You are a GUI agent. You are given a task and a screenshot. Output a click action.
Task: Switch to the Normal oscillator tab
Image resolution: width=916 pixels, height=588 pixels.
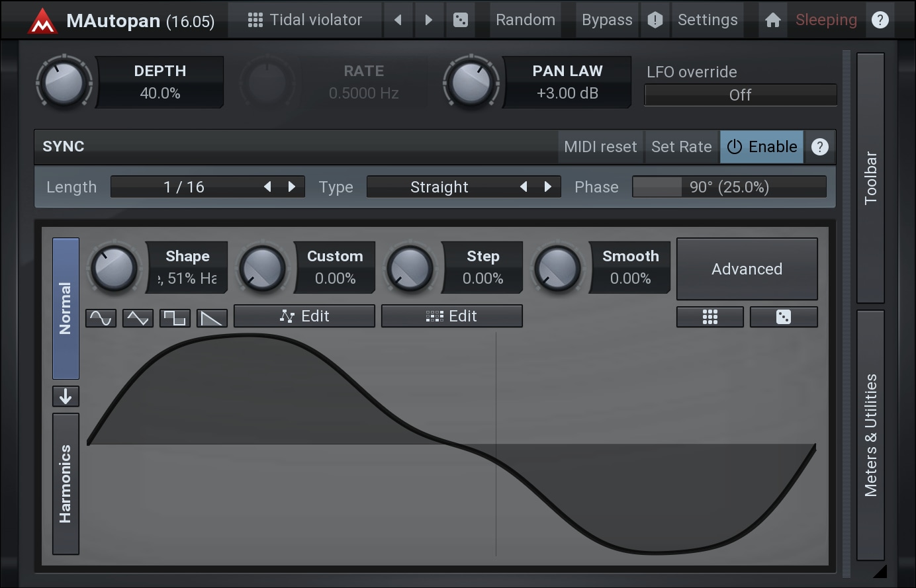66,308
